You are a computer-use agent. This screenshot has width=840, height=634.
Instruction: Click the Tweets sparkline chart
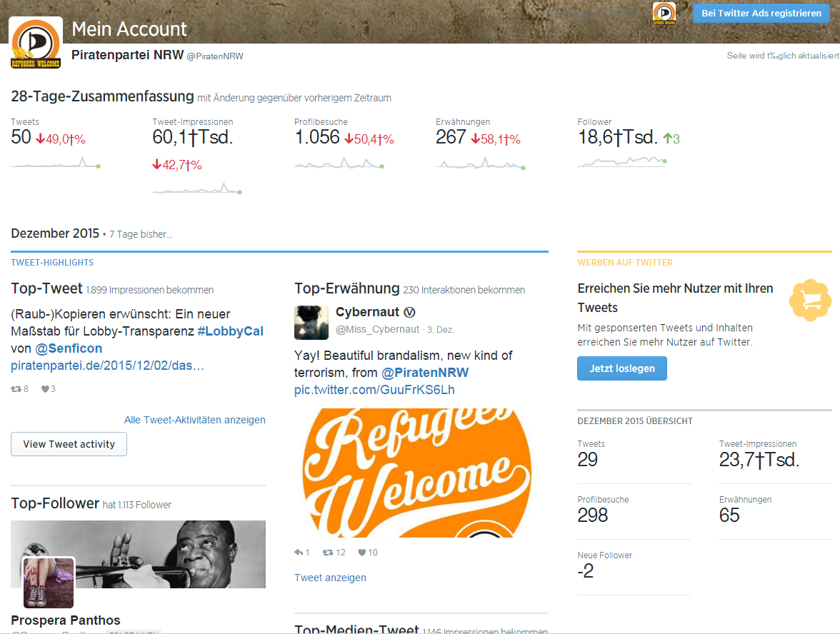[56, 162]
